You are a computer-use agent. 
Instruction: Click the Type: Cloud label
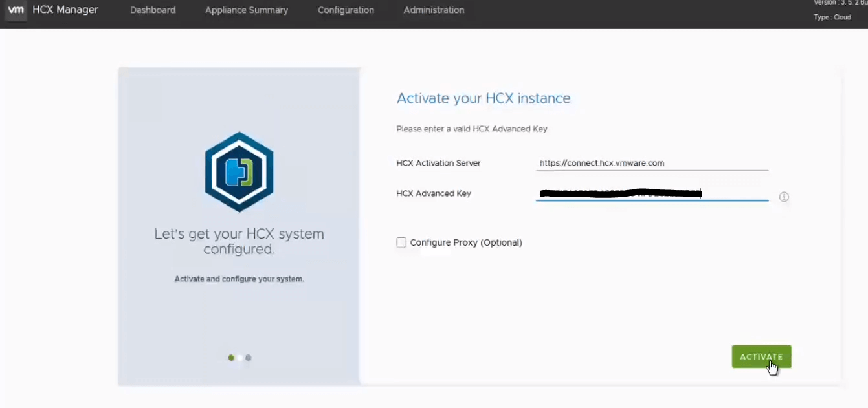point(832,17)
